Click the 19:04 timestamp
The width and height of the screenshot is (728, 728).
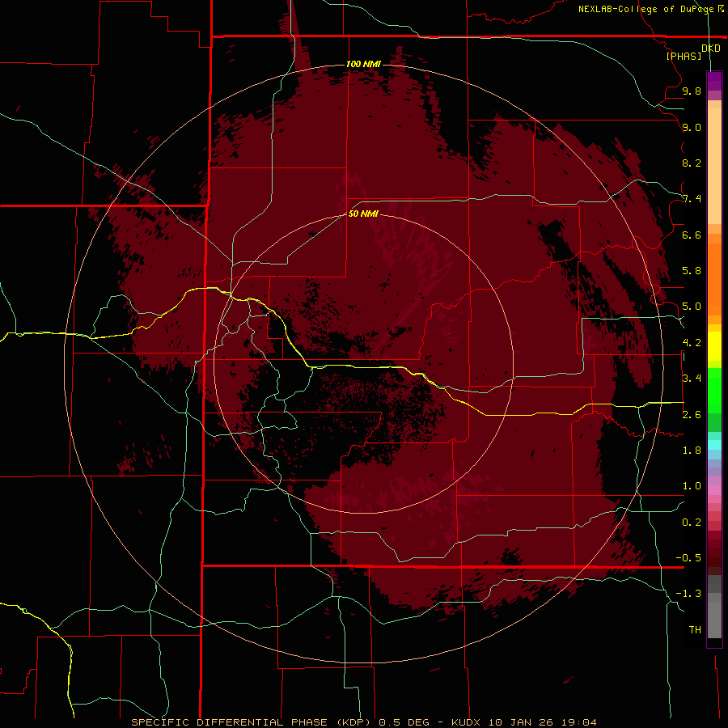(x=579, y=722)
